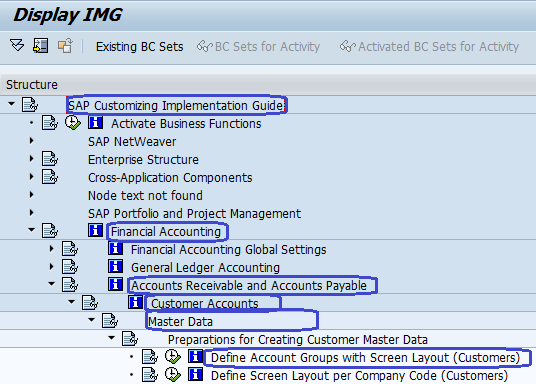Click info icon beside Customer Accounts
536x384 pixels.
pyautogui.click(x=135, y=302)
